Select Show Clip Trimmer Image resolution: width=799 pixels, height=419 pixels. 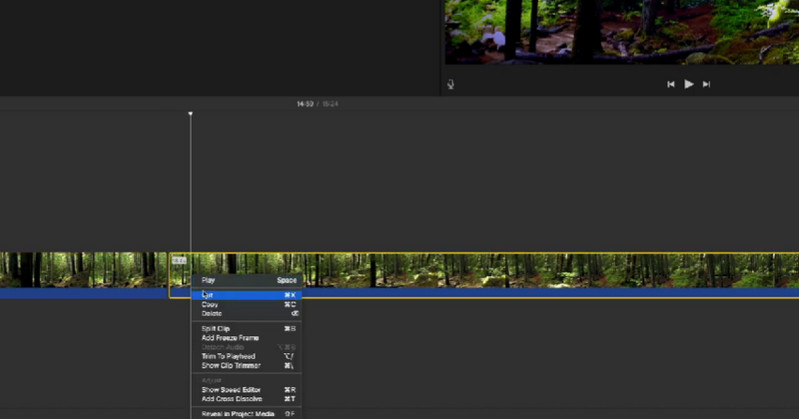(x=231, y=366)
